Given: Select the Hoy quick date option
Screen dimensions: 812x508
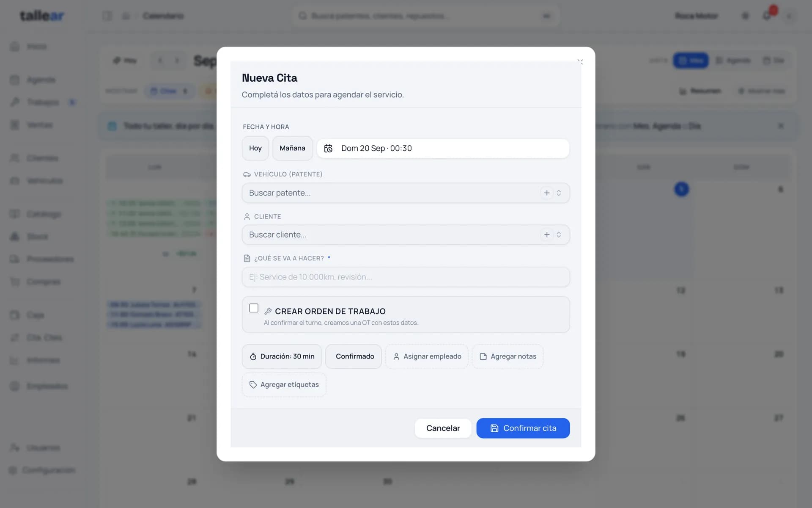Looking at the screenshot, I should [x=255, y=148].
